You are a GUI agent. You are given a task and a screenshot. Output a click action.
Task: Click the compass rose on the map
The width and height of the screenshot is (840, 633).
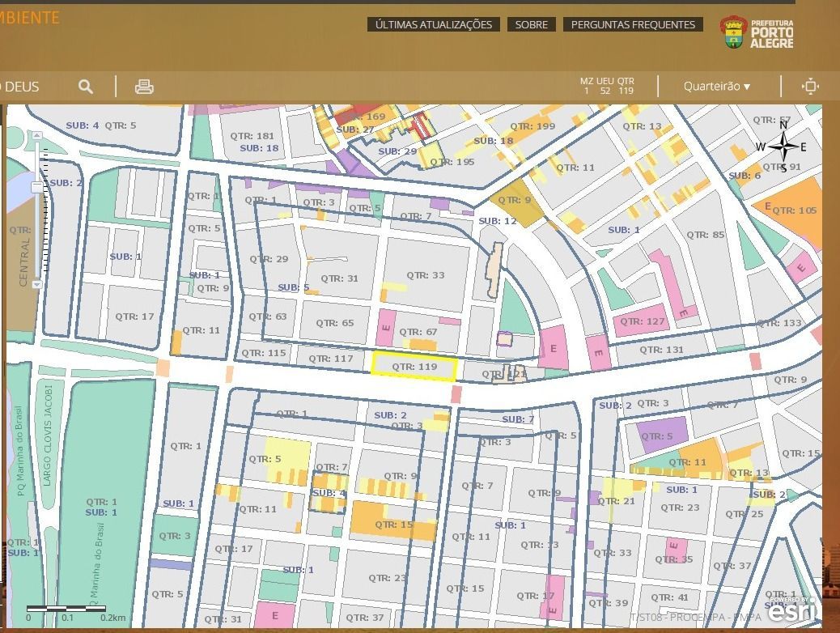click(783, 147)
